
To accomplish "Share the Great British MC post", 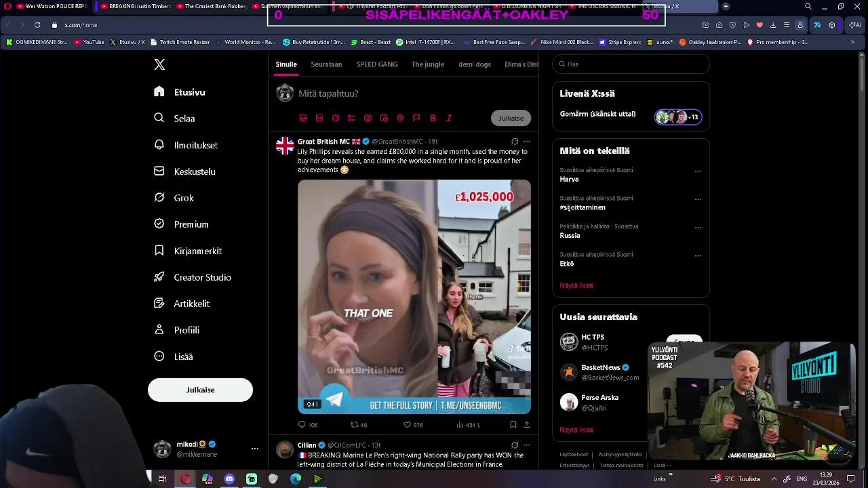I will [527, 425].
